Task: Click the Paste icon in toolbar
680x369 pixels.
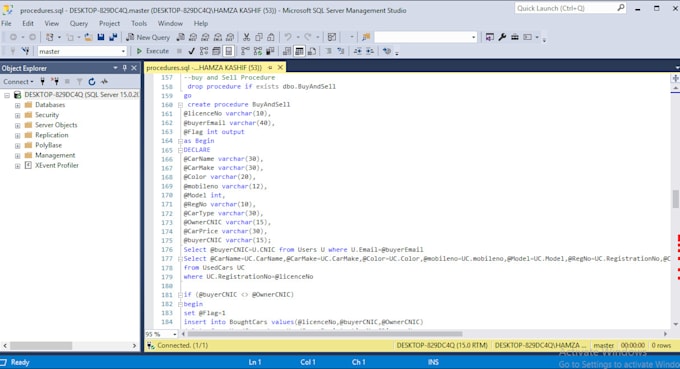Action: click(x=271, y=37)
